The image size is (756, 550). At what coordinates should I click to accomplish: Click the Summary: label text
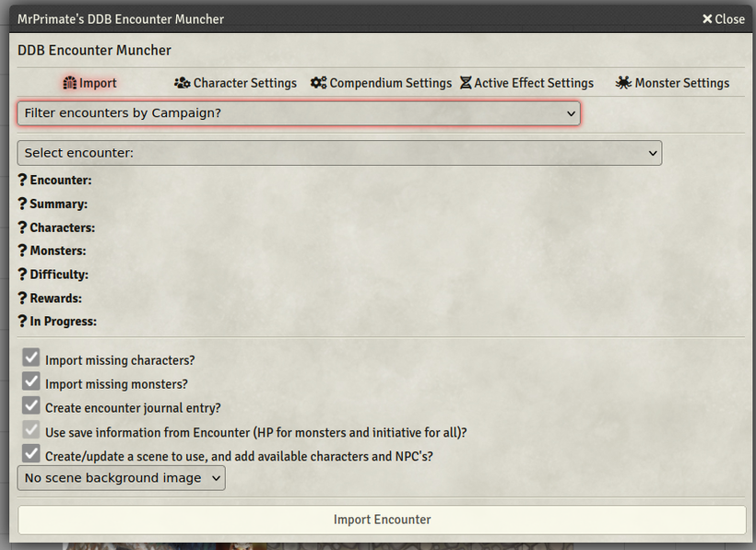point(59,205)
